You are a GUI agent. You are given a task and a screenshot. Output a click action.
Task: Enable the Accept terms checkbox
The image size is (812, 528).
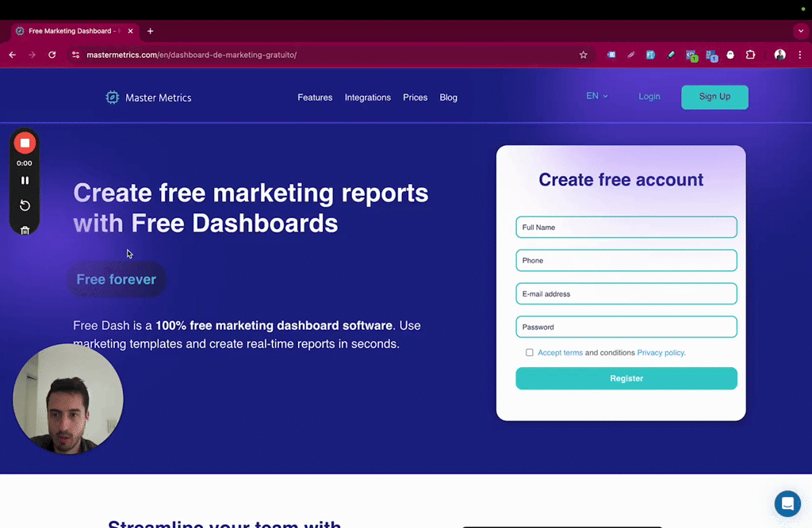pos(529,352)
